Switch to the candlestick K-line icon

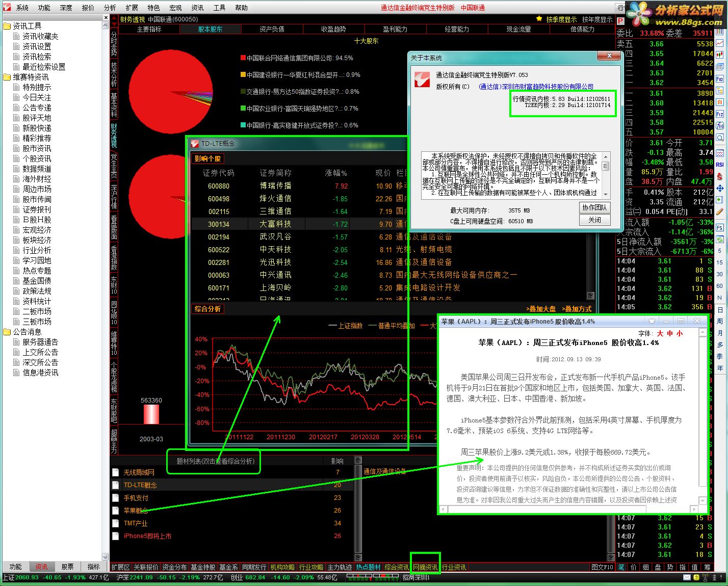tap(720, 56)
